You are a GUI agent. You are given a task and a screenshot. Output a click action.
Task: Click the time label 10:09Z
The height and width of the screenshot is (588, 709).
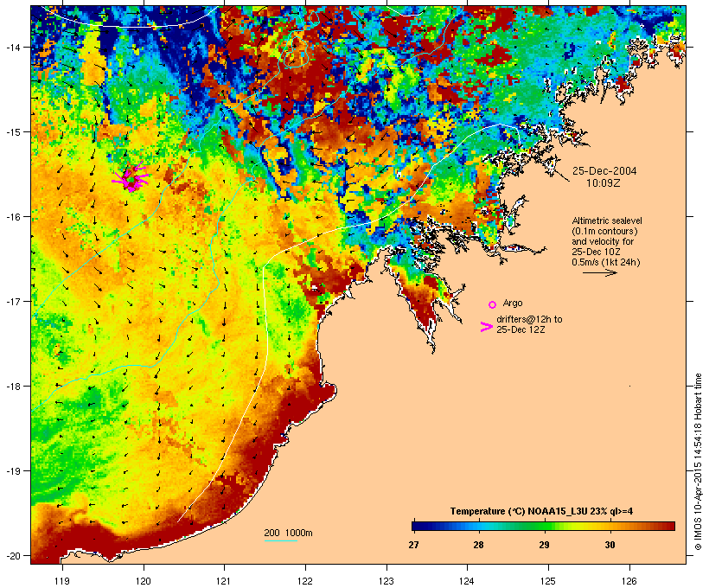pyautogui.click(x=604, y=183)
